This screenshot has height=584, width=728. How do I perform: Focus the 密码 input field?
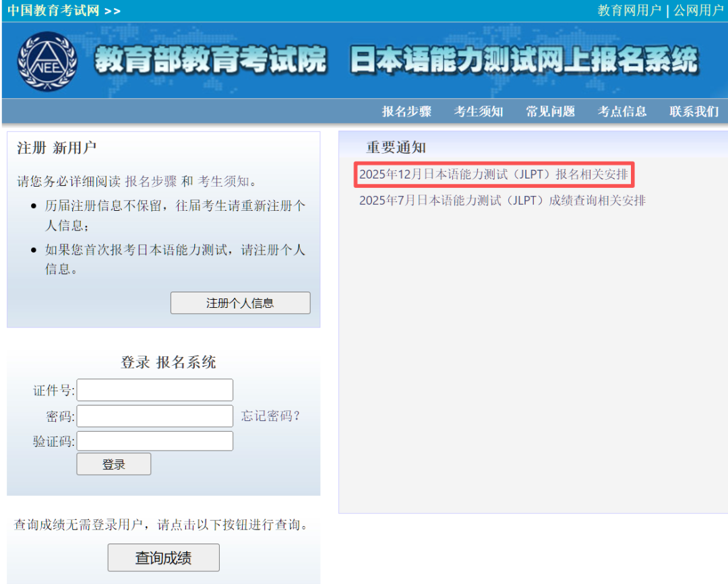(x=155, y=416)
